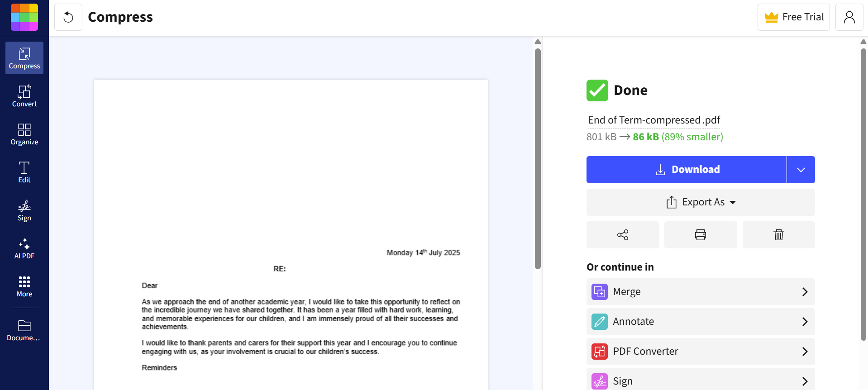Click the pink Sign icon in list
The height and width of the screenshot is (390, 868).
pos(600,381)
